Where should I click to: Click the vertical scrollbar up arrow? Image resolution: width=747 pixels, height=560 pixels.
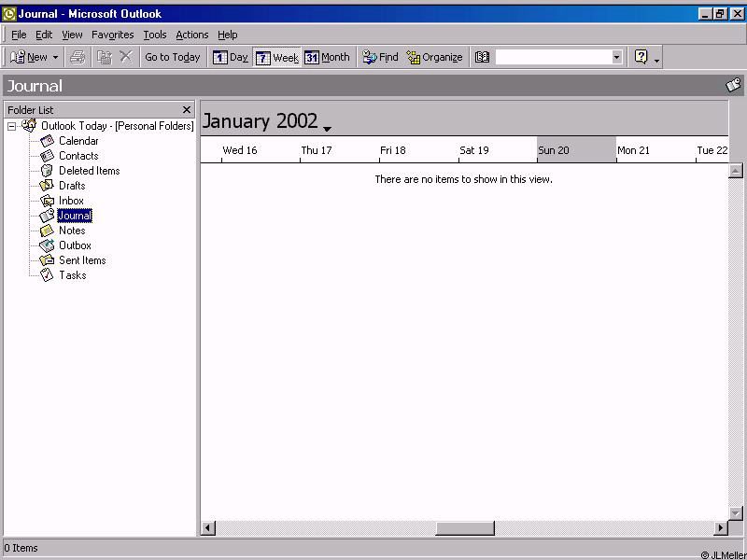pos(736,171)
